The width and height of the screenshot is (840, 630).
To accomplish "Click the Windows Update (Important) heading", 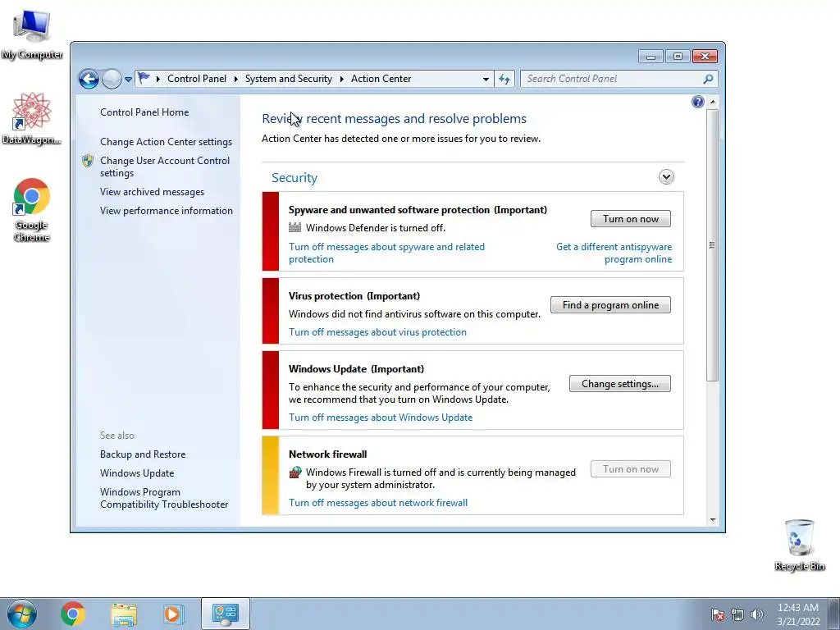I will 356,368.
